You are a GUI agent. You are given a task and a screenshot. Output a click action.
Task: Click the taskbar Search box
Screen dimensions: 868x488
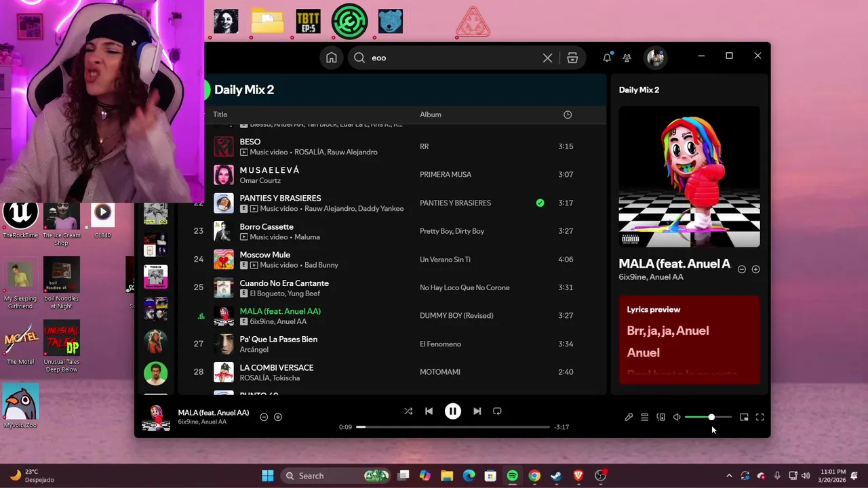337,476
